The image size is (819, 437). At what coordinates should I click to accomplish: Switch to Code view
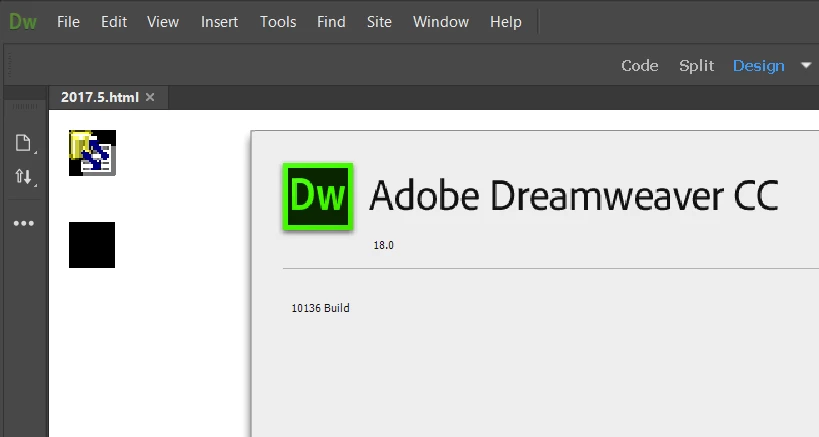click(x=640, y=66)
